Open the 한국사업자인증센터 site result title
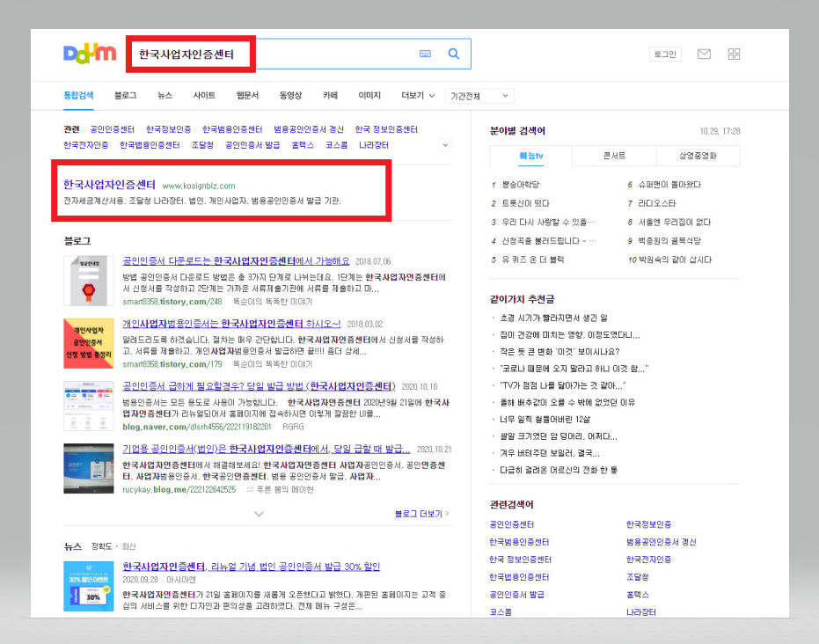Image resolution: width=819 pixels, height=644 pixels. coord(109,185)
